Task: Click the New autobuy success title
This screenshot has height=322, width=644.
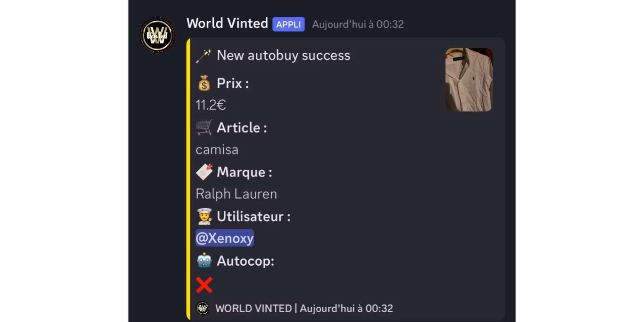Action: (x=283, y=55)
